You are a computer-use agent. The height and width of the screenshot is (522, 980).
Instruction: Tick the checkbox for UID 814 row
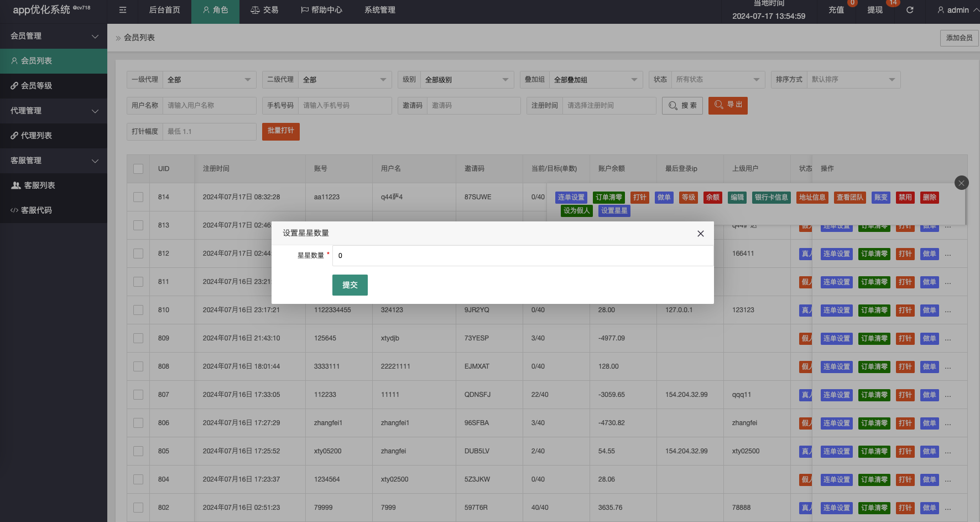(138, 197)
